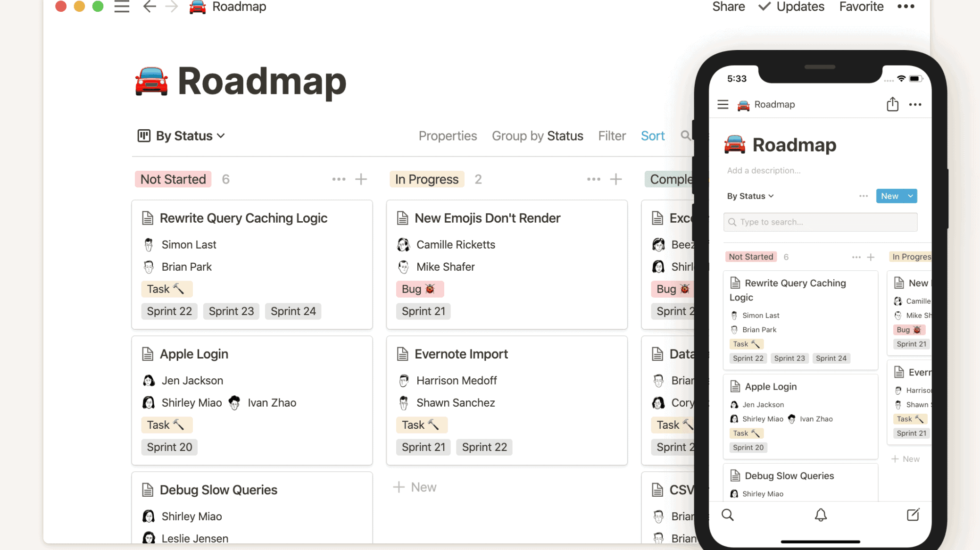This screenshot has width=980, height=550.
Task: Open the Properties menu
Action: click(x=448, y=136)
